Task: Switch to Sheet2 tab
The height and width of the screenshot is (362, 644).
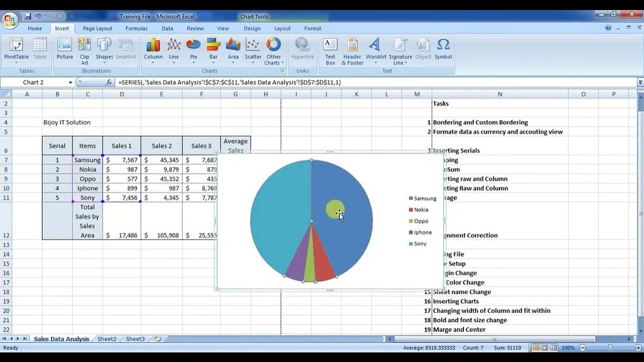Action: tap(107, 339)
